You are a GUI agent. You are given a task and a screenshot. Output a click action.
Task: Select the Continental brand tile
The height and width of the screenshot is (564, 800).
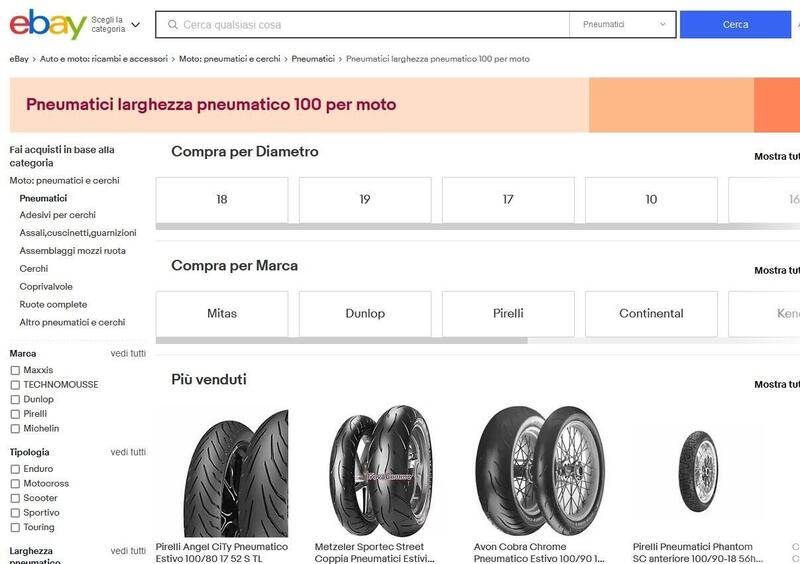point(651,313)
